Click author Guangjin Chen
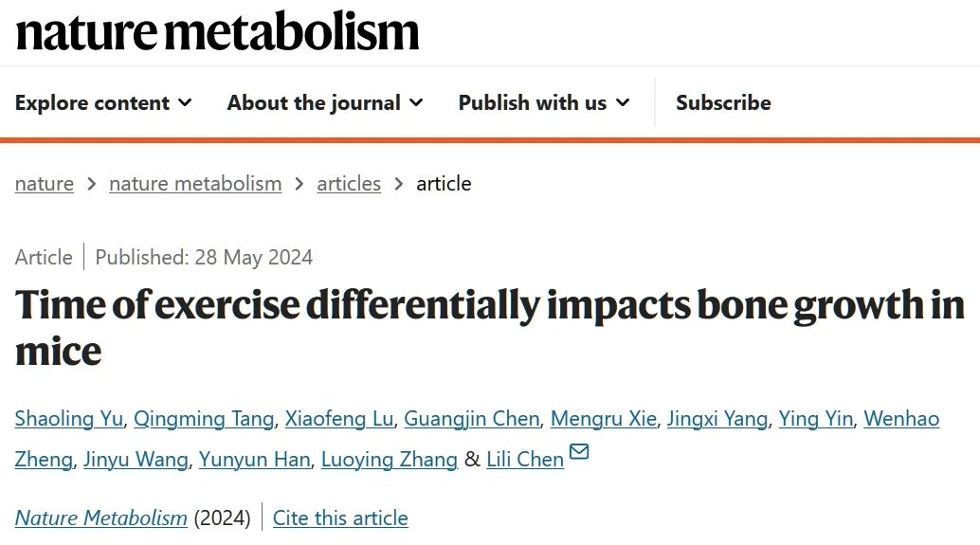 [472, 419]
